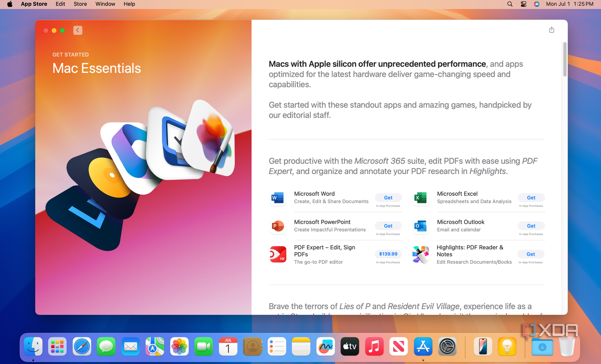Open the Window menu
This screenshot has height=364, width=601.
pos(105,4)
